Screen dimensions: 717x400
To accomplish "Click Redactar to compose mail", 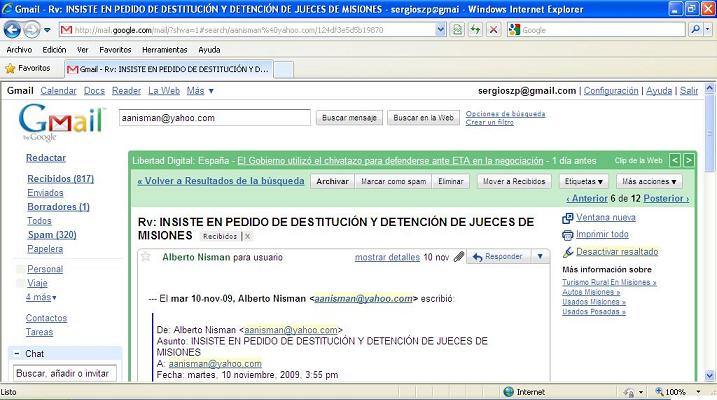I will 46,158.
